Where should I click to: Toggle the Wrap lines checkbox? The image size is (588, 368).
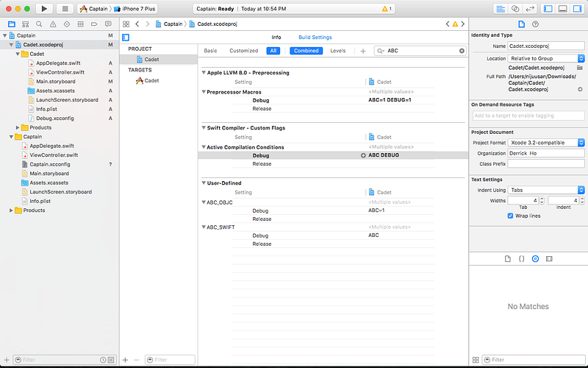click(510, 216)
